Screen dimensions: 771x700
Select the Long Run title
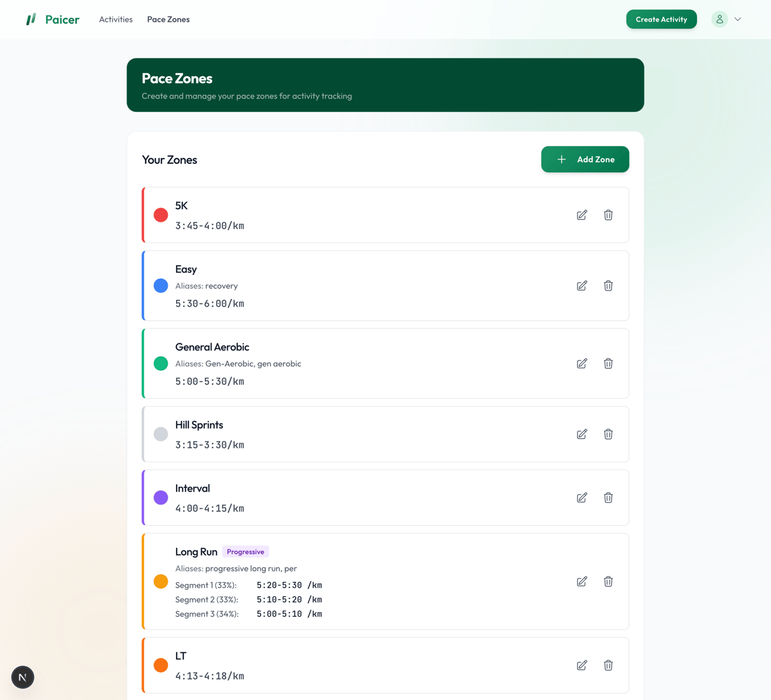[196, 552]
